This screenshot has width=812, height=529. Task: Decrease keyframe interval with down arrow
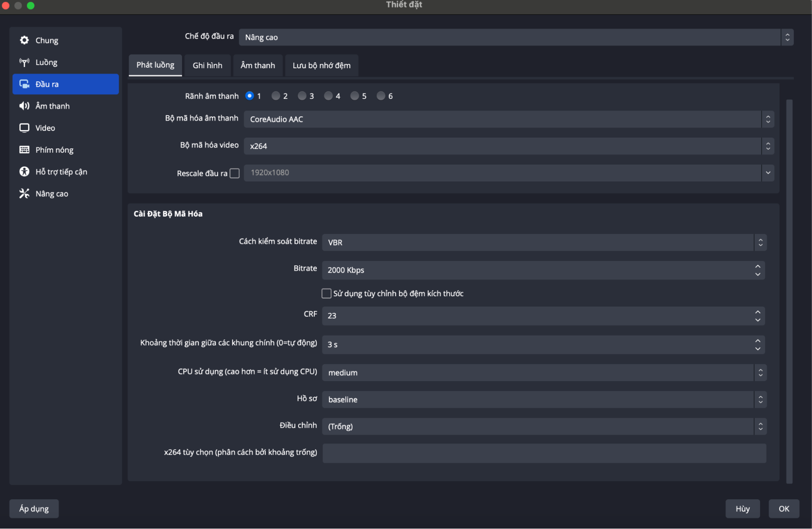click(x=758, y=349)
